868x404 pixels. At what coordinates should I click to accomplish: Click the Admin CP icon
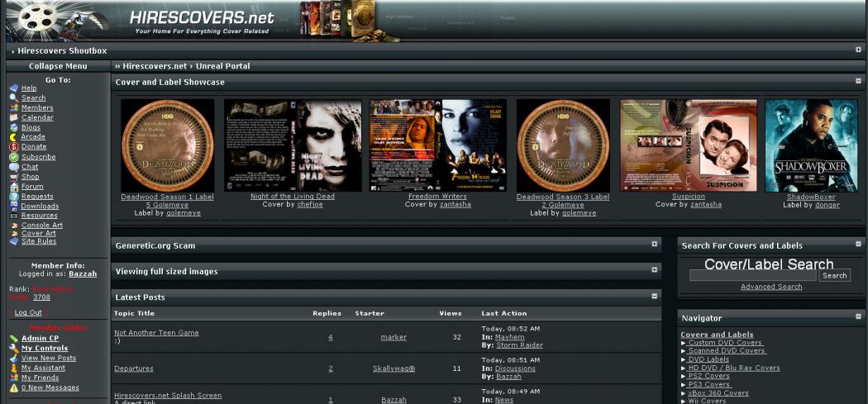click(x=13, y=339)
